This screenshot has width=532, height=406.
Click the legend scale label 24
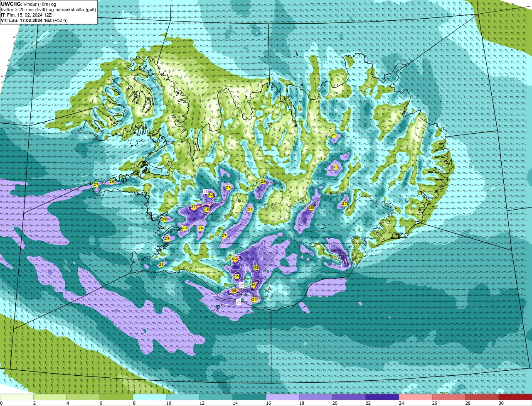[x=401, y=403]
